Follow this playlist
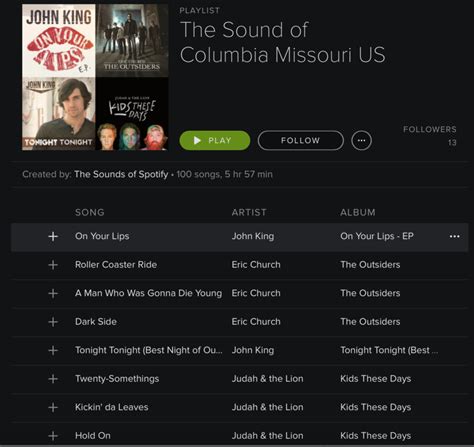This screenshot has width=474, height=447. [300, 140]
